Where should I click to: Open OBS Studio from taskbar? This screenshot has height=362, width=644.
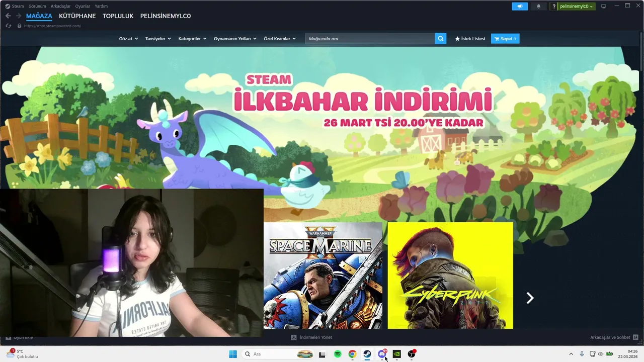412,354
